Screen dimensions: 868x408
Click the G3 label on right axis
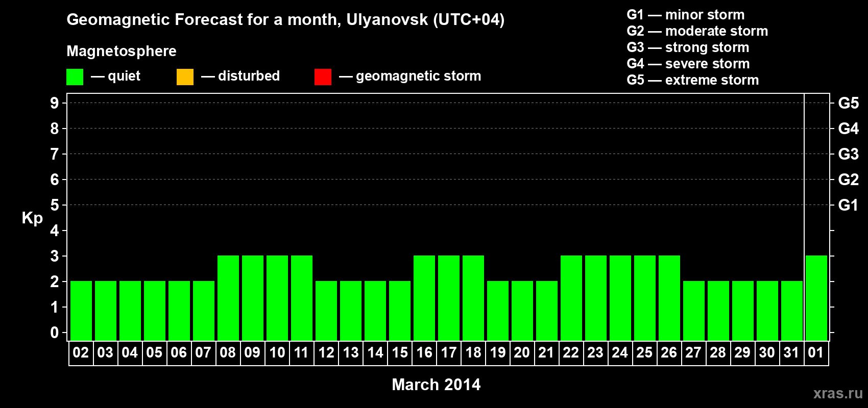click(x=849, y=154)
